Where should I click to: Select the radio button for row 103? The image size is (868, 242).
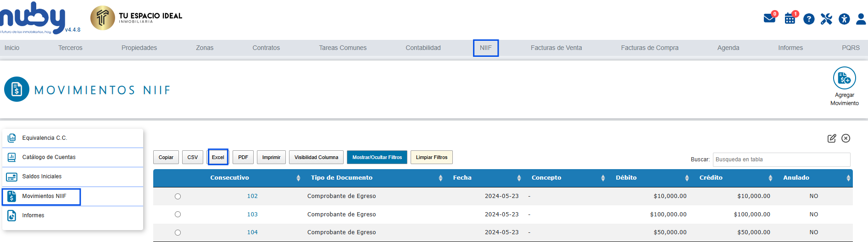point(178,214)
